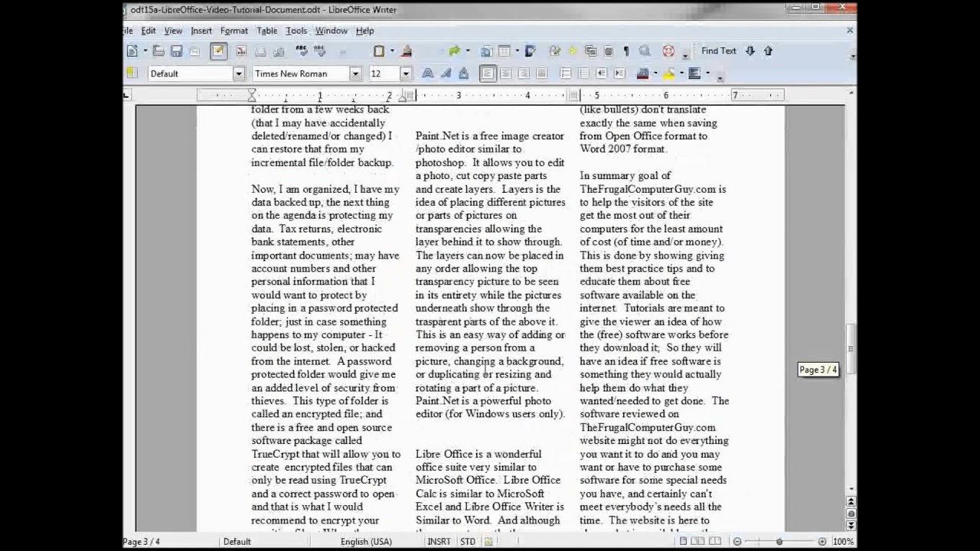Click the 100% zoom level
The image size is (980, 551).
[843, 542]
